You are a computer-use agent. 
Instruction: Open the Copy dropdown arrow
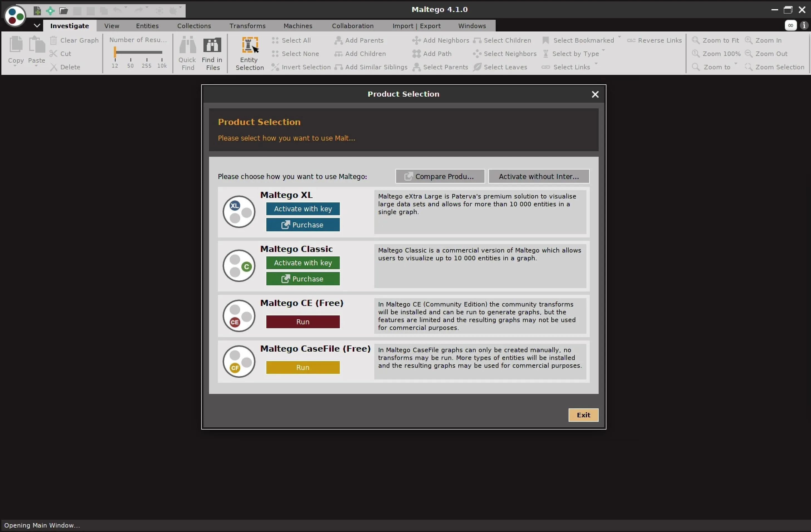click(15, 66)
